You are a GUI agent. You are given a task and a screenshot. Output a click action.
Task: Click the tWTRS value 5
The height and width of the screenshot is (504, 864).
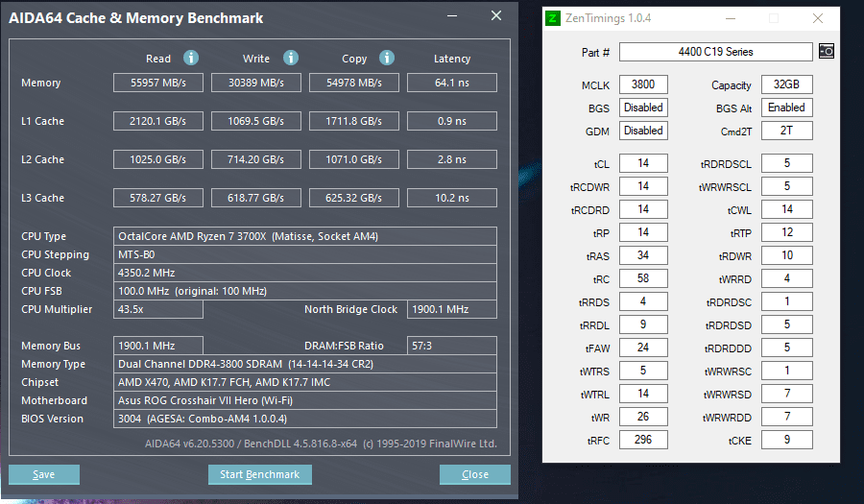tap(643, 371)
